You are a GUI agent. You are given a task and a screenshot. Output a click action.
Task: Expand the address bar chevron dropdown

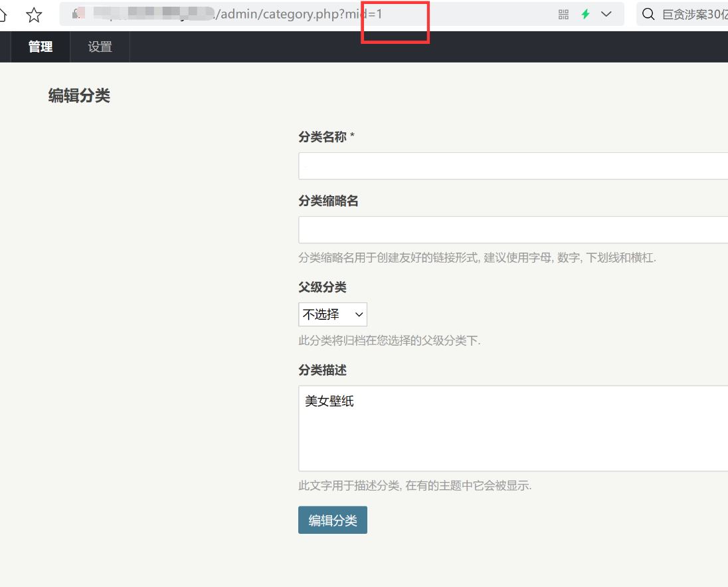coord(606,15)
